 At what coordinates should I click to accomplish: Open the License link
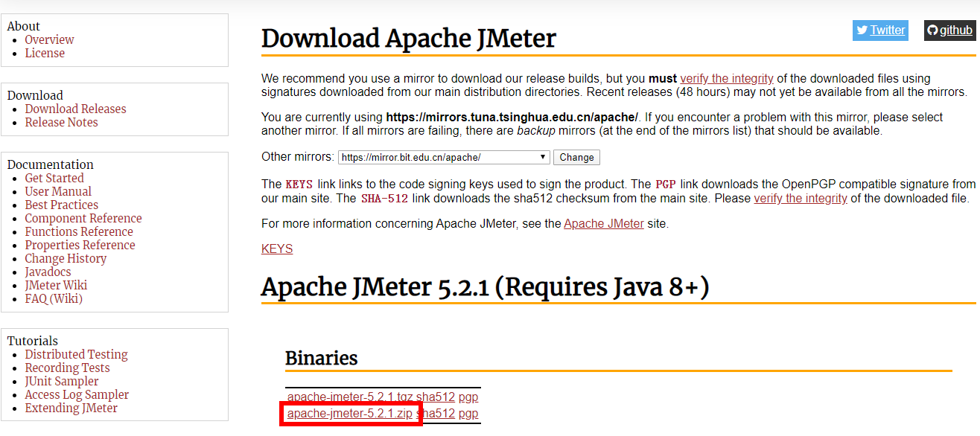tap(45, 53)
